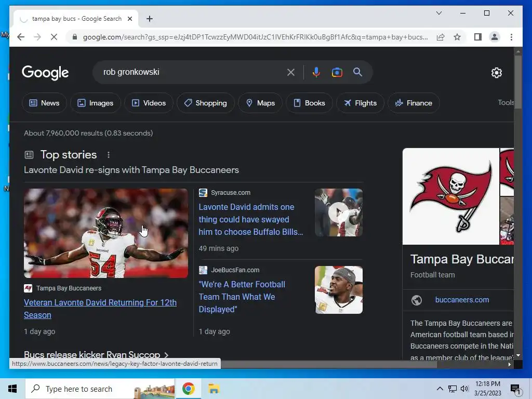Search by image camera icon

pyautogui.click(x=337, y=72)
